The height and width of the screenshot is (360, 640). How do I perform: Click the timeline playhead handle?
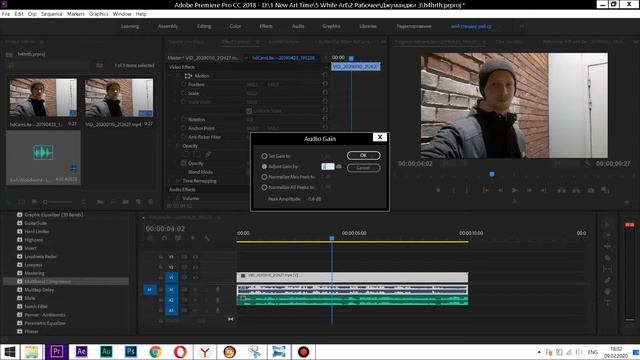coord(332,238)
